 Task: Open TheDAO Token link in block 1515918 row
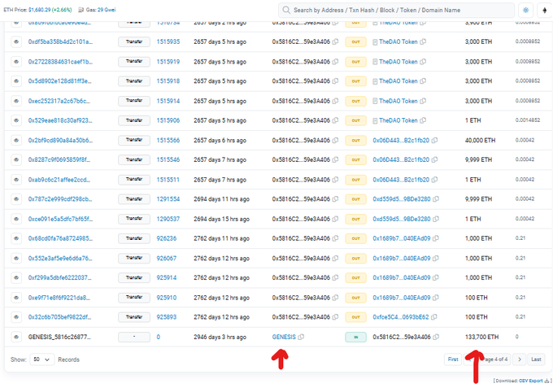coord(398,81)
